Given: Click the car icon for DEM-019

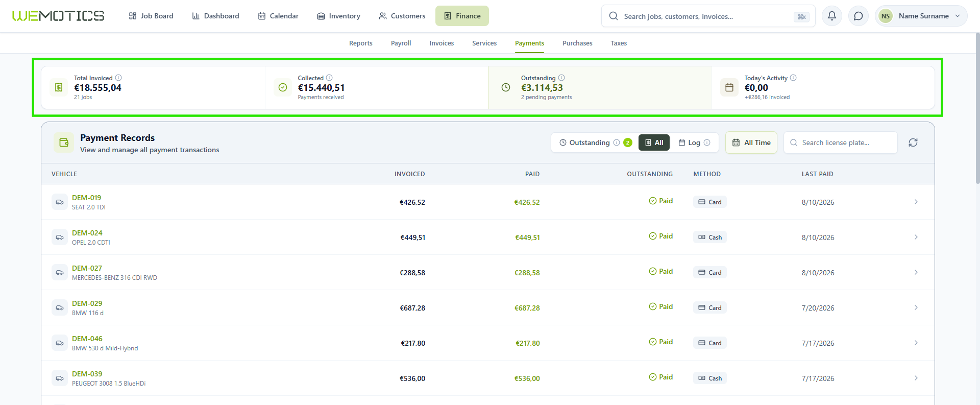Looking at the screenshot, I should (60, 202).
